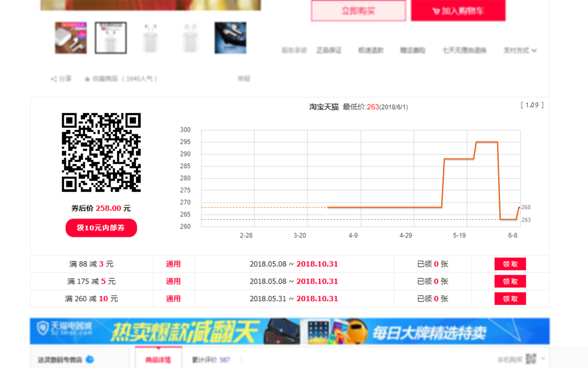Click the star 收藏商品 favorite icon
Screen dimensions: 588x368
pos(87,79)
